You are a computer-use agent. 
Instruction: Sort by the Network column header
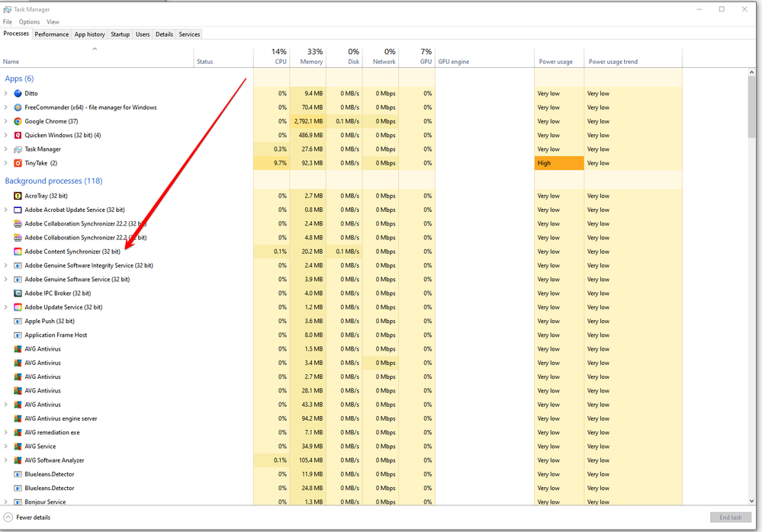(x=381, y=56)
